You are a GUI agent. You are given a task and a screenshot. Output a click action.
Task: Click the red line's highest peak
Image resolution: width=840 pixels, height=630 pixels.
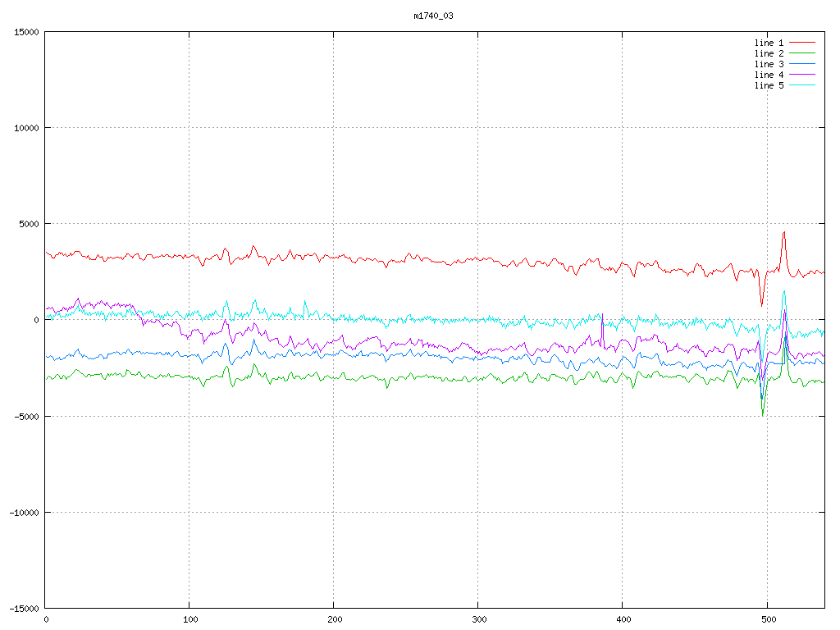(784, 232)
